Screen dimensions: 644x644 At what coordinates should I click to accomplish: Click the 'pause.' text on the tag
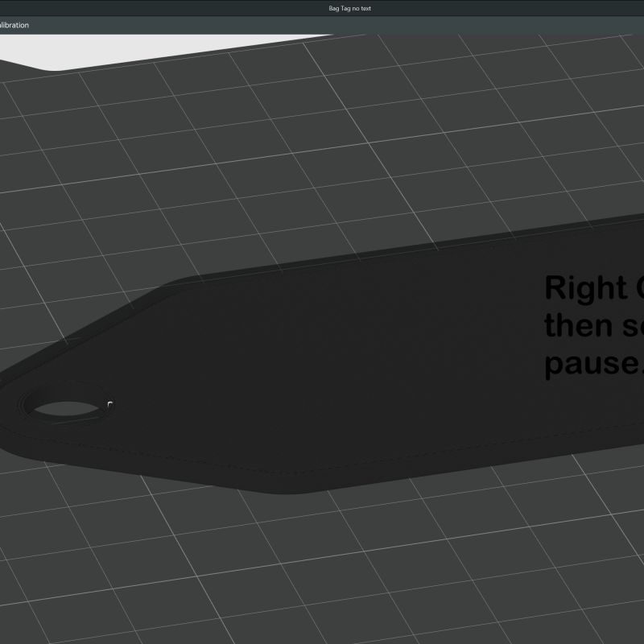pos(594,364)
